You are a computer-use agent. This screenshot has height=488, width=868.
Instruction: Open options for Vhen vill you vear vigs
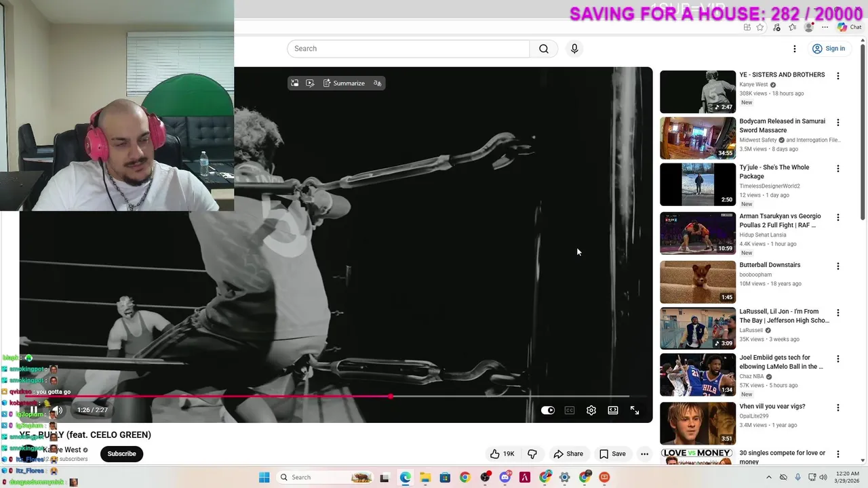(838, 408)
